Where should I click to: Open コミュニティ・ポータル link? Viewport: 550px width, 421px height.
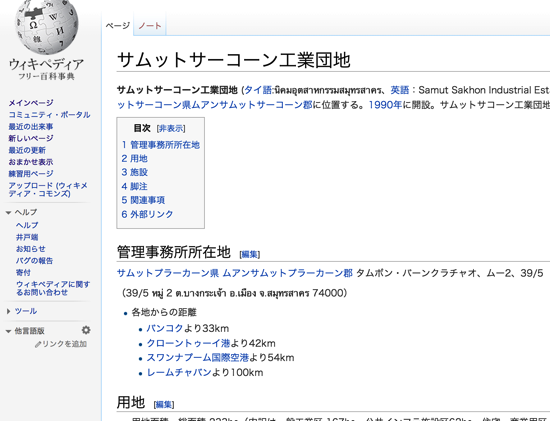tap(49, 115)
